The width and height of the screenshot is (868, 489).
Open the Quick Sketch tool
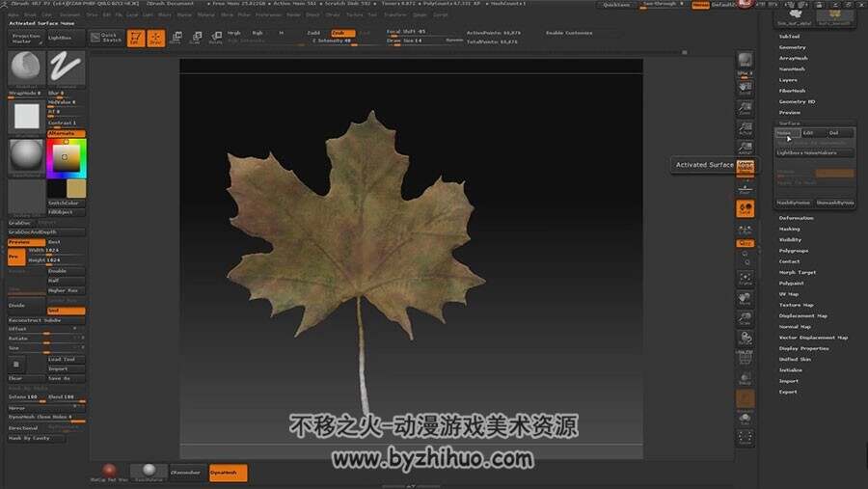coord(107,38)
